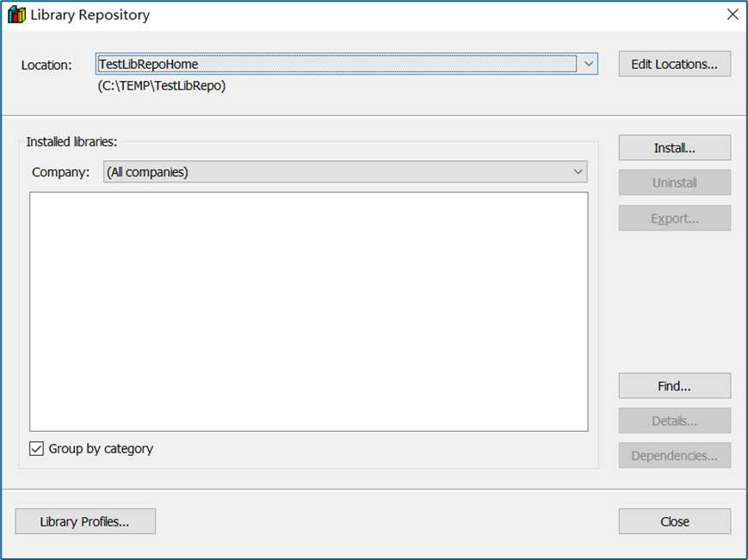
Task: Click inside the empty installed libraries list
Action: (x=308, y=311)
